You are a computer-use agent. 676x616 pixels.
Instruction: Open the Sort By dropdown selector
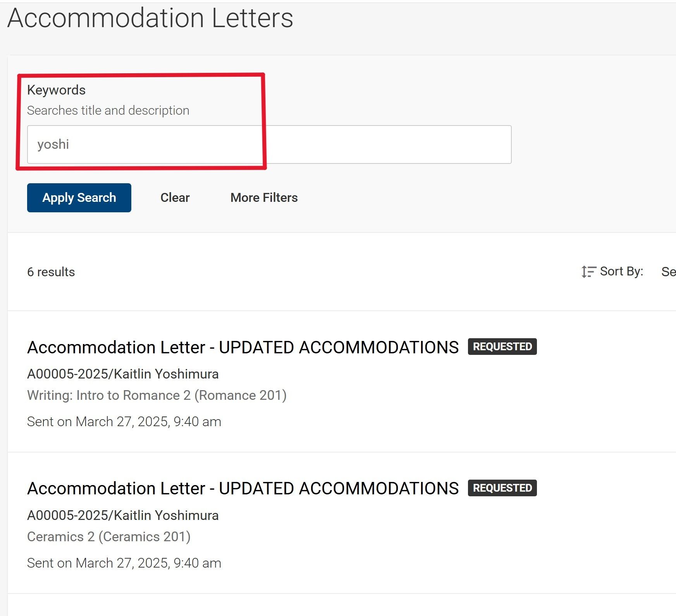point(668,272)
